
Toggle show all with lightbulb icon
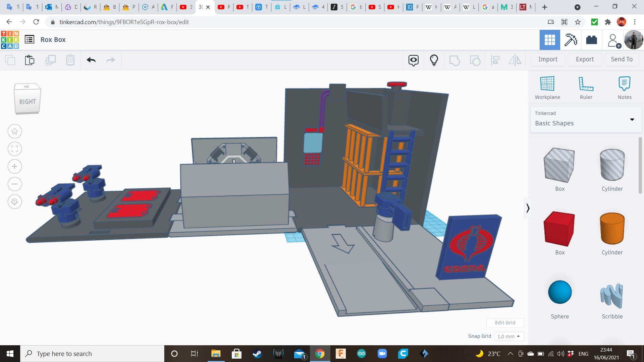[x=434, y=60]
